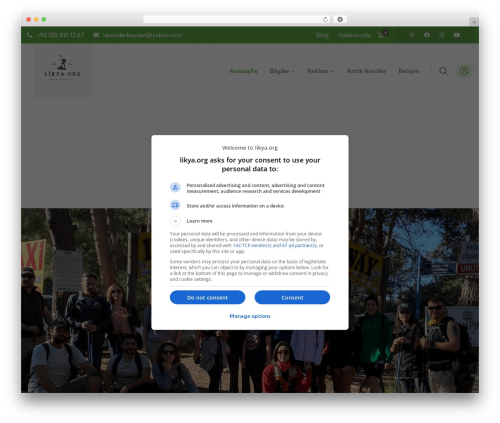Open the Rehber dropdown menu
Viewport: 500px width, 423px height.
point(320,71)
